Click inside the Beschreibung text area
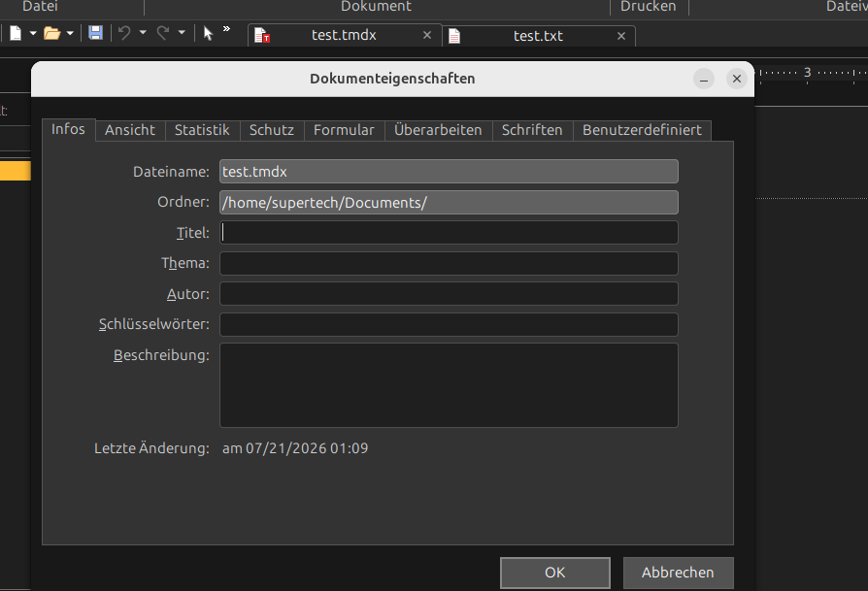The image size is (868, 591). tap(449, 385)
